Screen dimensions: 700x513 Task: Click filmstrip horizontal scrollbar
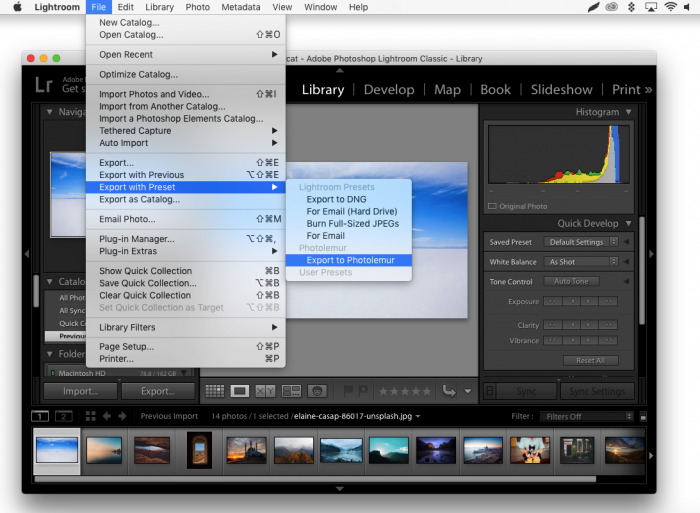(315, 479)
